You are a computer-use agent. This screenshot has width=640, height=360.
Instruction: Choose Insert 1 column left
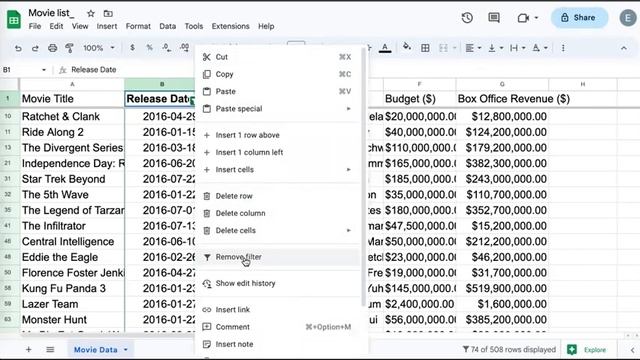click(278, 152)
